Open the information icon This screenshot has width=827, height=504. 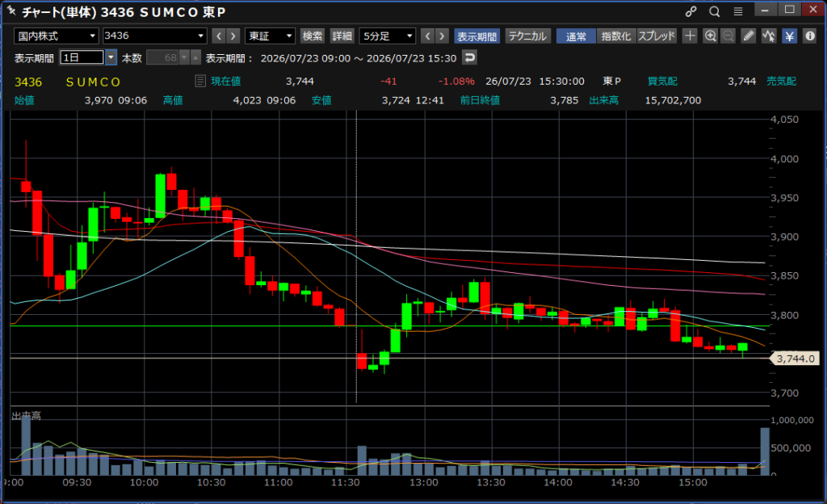pos(809,36)
